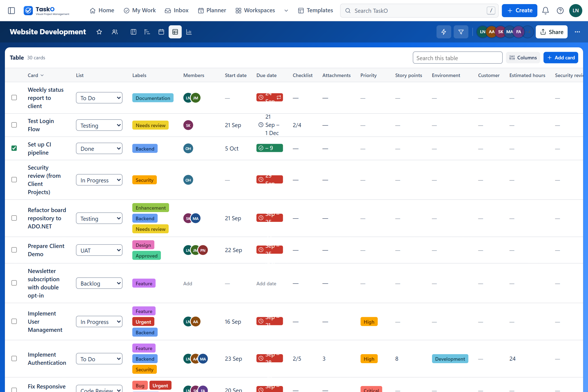Open automation lightning icon
The width and height of the screenshot is (588, 392).
(x=444, y=32)
